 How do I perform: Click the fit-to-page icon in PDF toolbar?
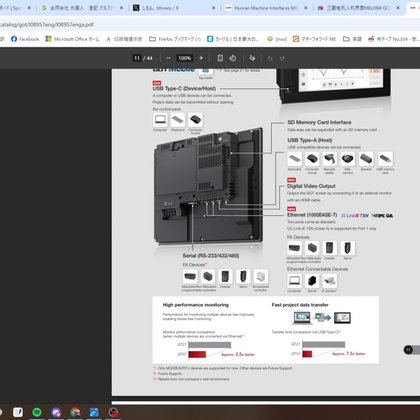(220, 58)
